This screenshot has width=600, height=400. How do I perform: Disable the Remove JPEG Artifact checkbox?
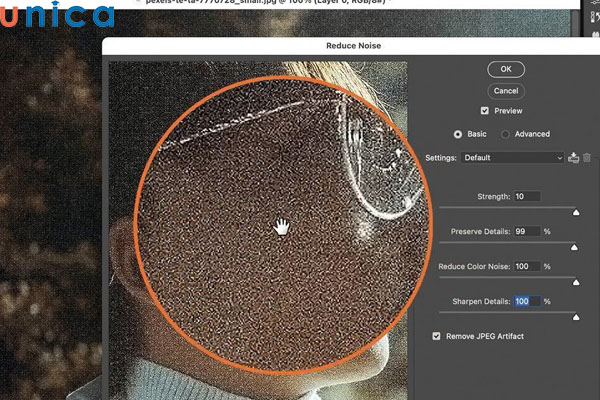coord(436,336)
